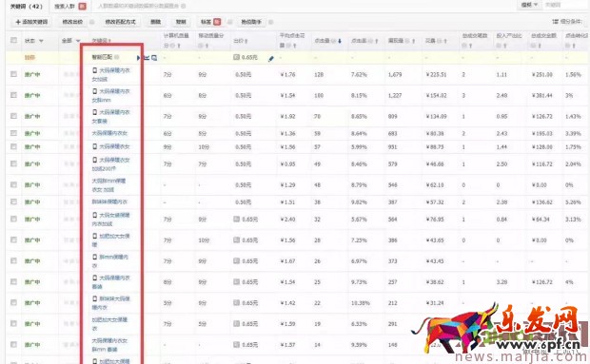Click bid icon in row costing ¥76.95
The width and height of the screenshot is (590, 364).
click(x=236, y=219)
